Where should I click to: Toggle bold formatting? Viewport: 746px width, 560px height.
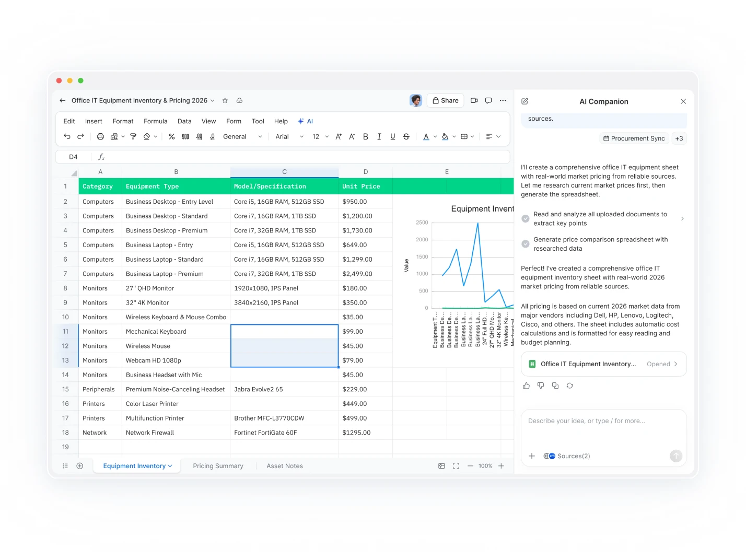pyautogui.click(x=366, y=136)
